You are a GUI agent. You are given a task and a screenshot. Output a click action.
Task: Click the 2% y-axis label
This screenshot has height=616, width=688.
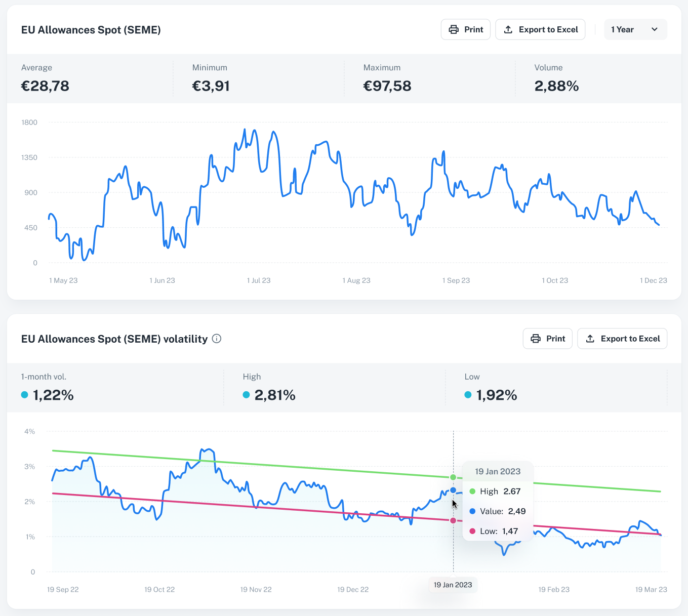30,502
